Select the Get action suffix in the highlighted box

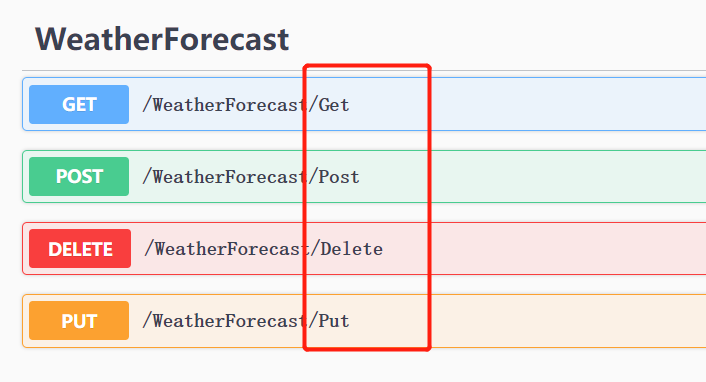click(x=334, y=105)
